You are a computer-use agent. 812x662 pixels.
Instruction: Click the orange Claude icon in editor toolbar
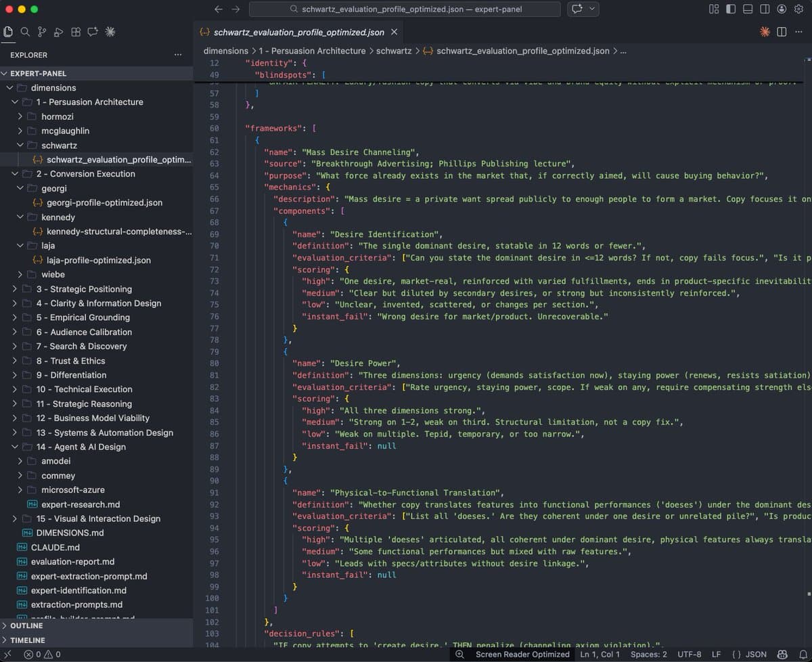[x=765, y=32]
